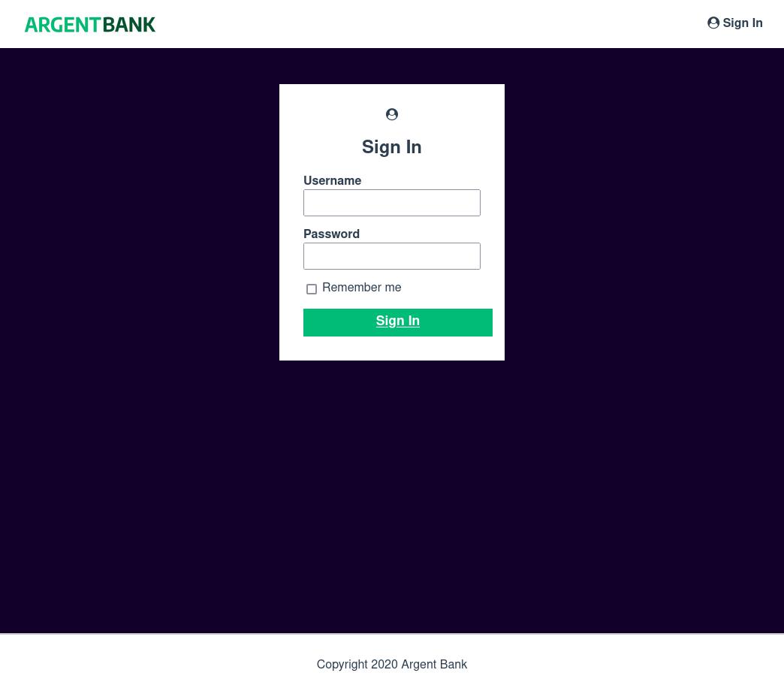Focus the Username input field
Image resolution: width=784 pixels, height=691 pixels.
coord(392,203)
